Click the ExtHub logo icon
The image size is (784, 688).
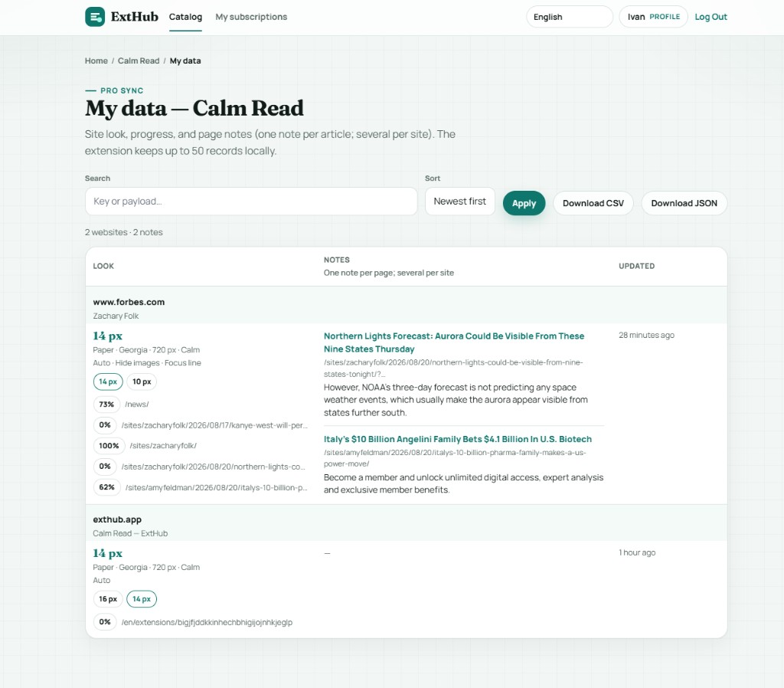coord(95,17)
